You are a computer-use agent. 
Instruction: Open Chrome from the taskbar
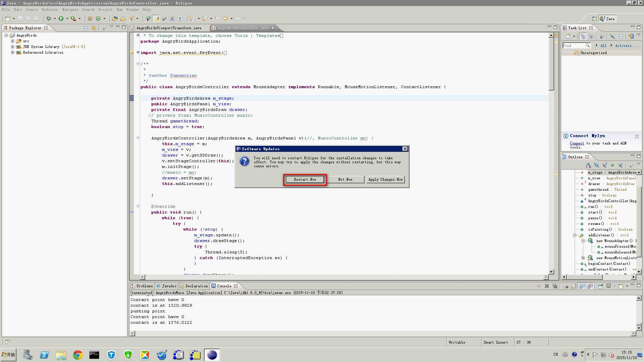78,355
